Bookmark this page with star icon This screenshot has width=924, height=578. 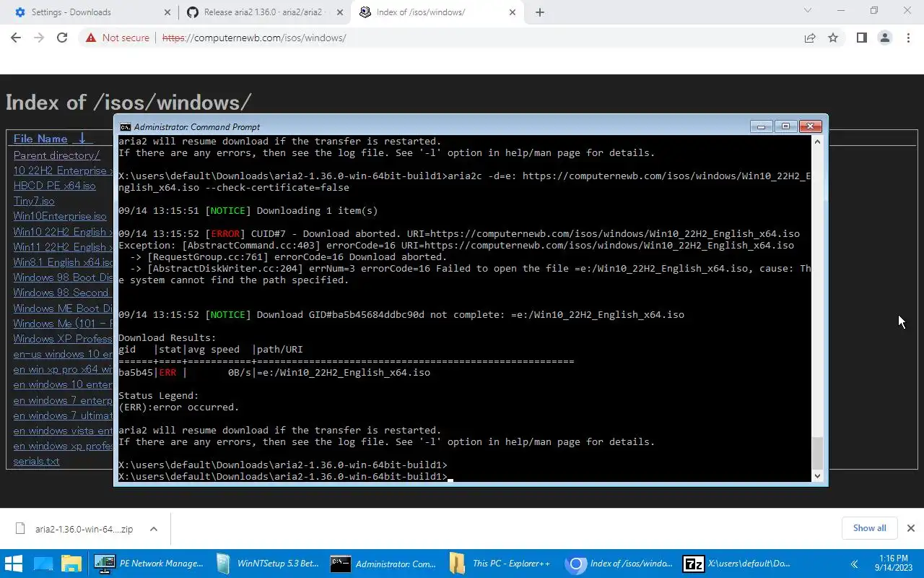pyautogui.click(x=833, y=38)
